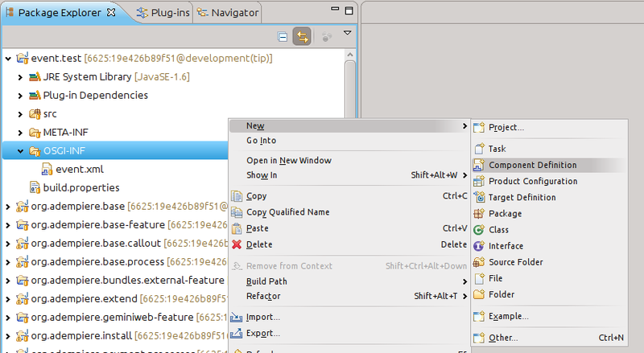Click the Class icon in submenu
The width and height of the screenshot is (644, 353).
(479, 230)
